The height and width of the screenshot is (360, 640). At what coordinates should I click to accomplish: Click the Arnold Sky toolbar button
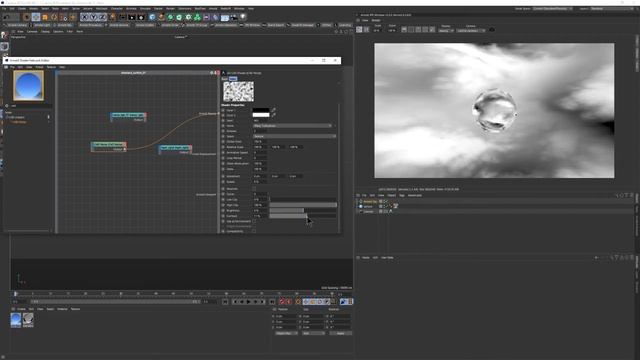(64, 25)
